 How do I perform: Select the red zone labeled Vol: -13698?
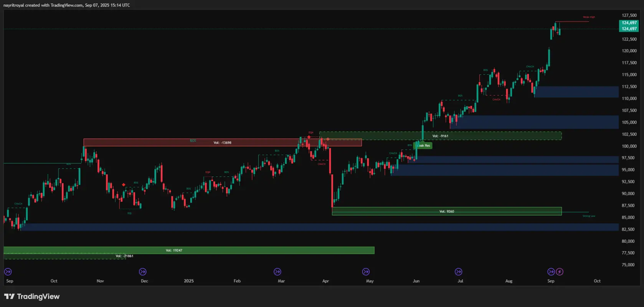[x=223, y=142]
